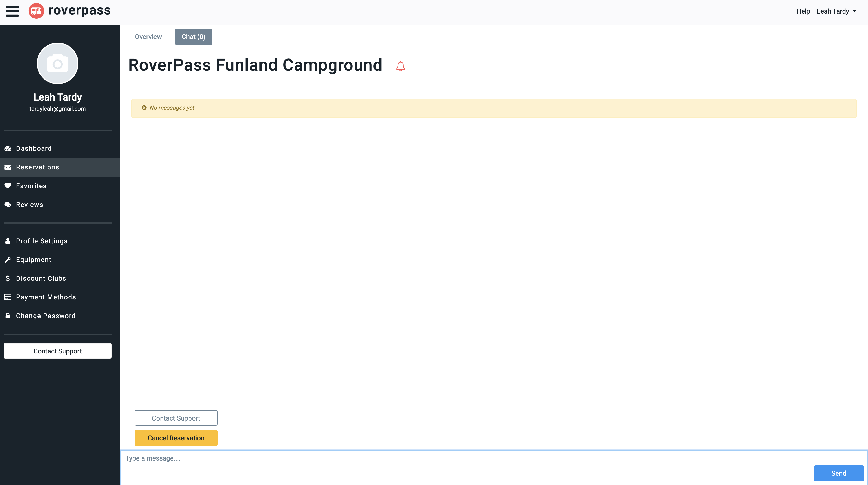The width and height of the screenshot is (868, 485).
Task: Click the RoverPass camper logo icon
Action: point(36,11)
